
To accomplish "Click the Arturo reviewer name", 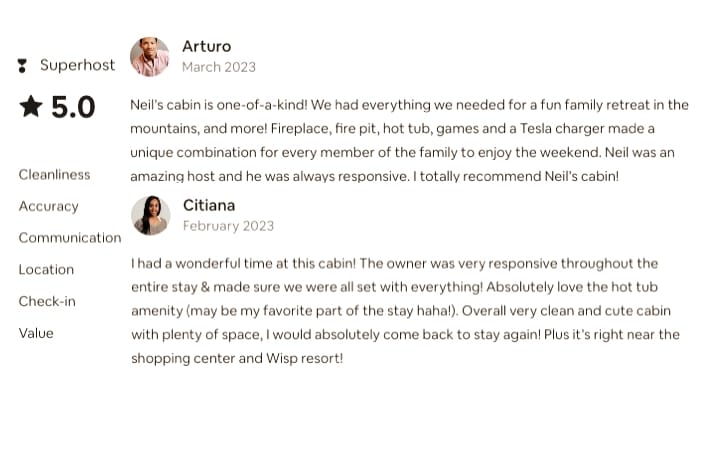I will click(x=207, y=46).
